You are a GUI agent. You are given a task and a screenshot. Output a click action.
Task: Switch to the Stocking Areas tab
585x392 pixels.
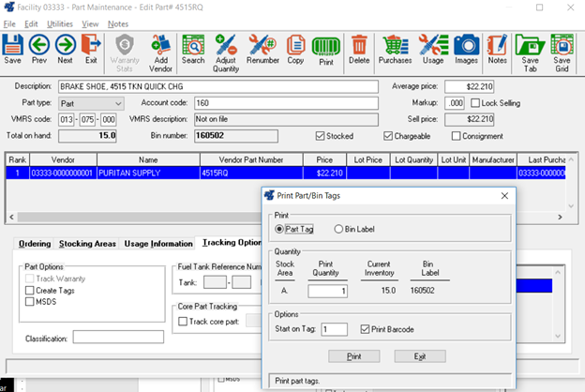(x=87, y=244)
